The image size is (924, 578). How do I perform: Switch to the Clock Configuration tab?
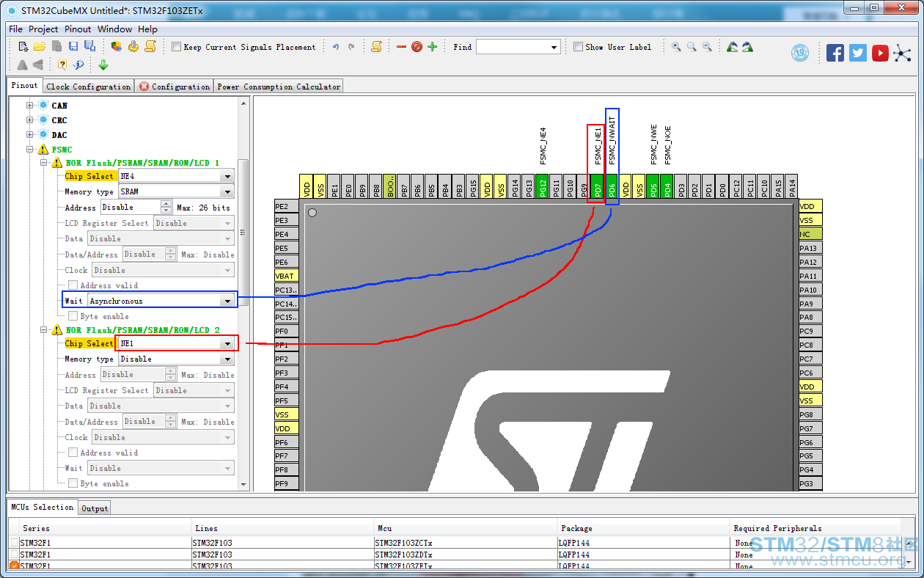(x=88, y=87)
